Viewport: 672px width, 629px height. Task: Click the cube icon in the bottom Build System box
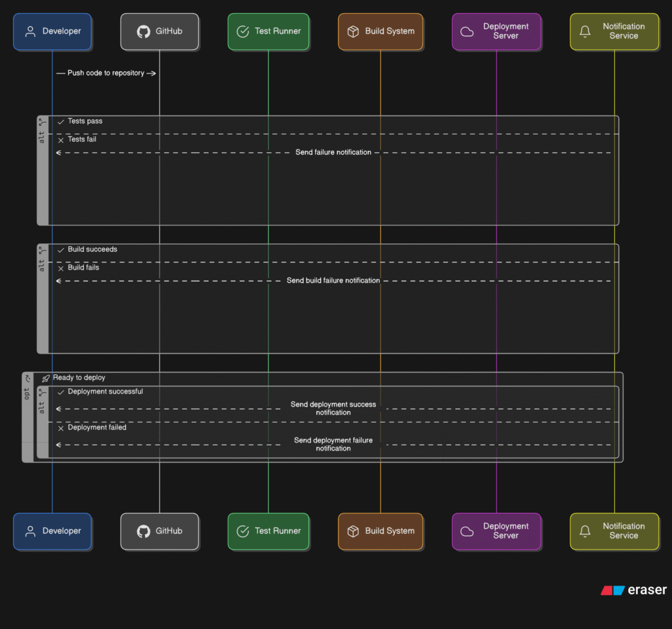353,531
